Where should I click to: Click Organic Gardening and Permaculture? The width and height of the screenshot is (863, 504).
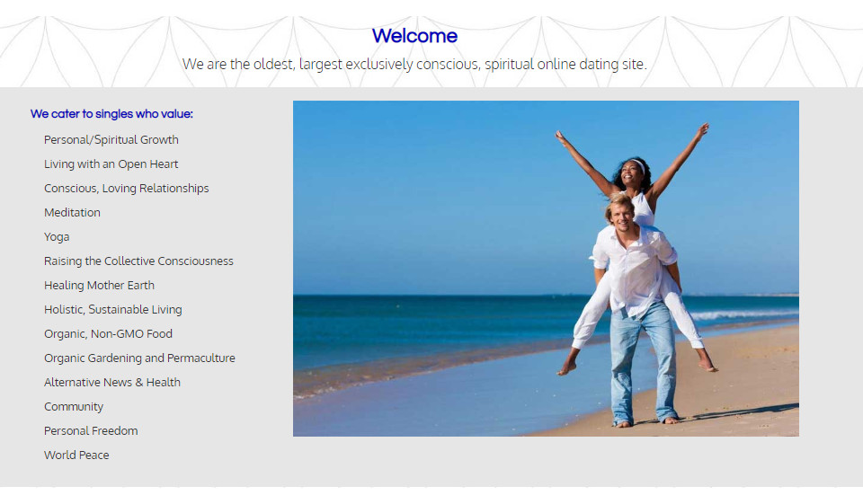coord(139,358)
